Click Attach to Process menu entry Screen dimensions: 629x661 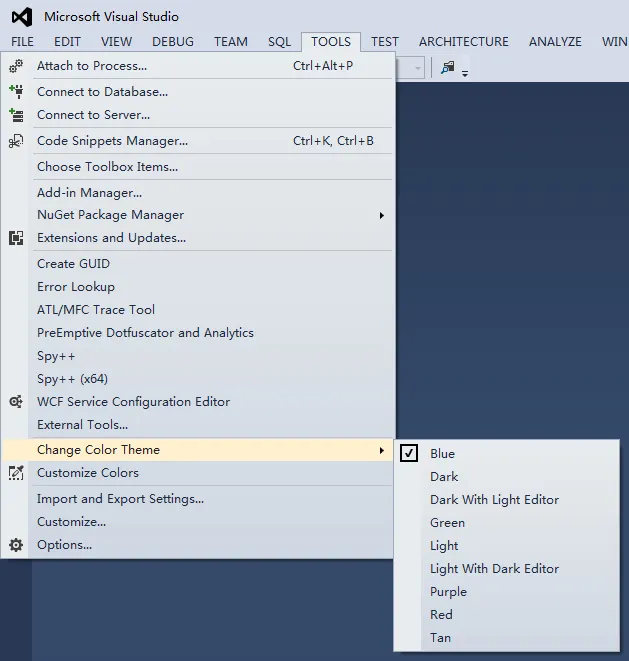(x=198, y=66)
